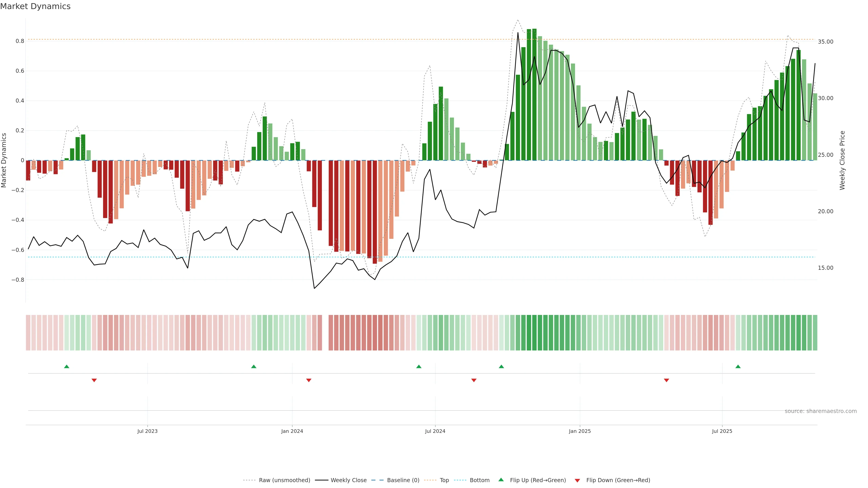The height and width of the screenshot is (488, 868).
Task: Toggle the Weekly Close legend entry
Action: (348, 480)
